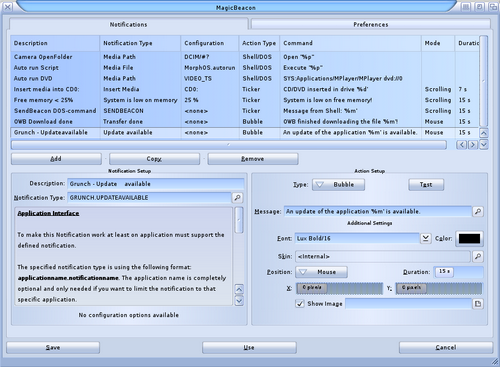Switch to the Preferences tab
This screenshot has width=500, height=367.
point(371,24)
